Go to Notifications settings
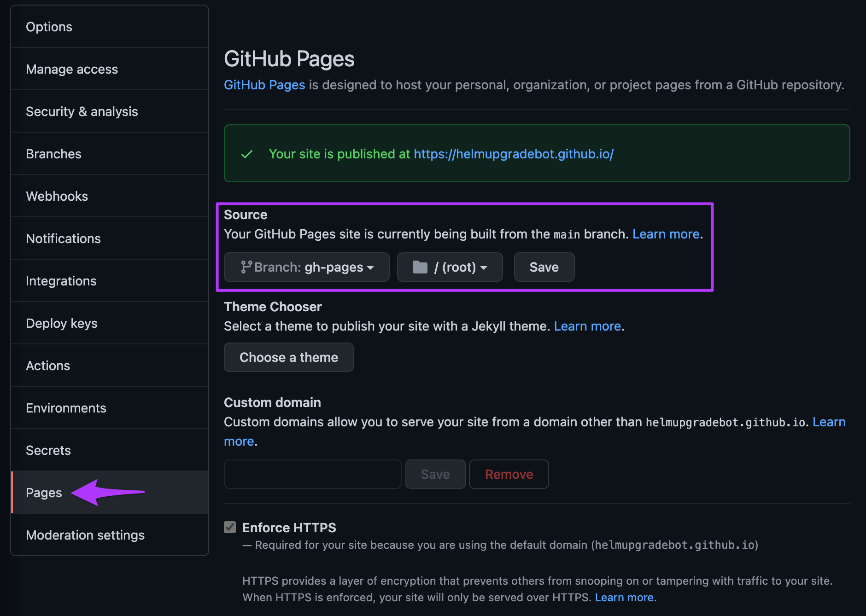 (x=110, y=238)
